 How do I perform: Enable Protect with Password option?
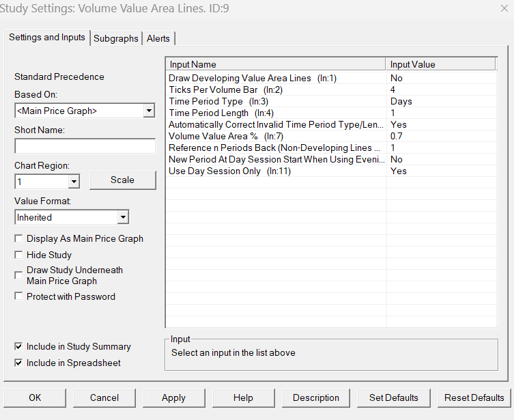click(18, 296)
